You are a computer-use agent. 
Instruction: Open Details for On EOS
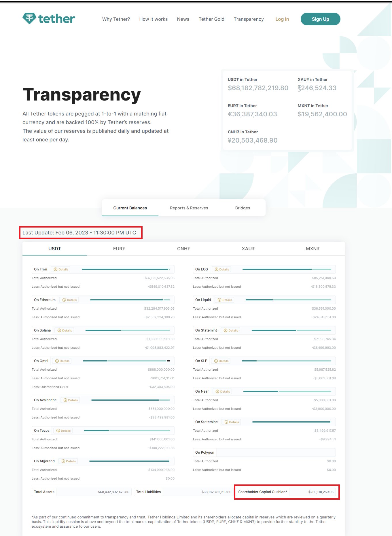(222, 269)
